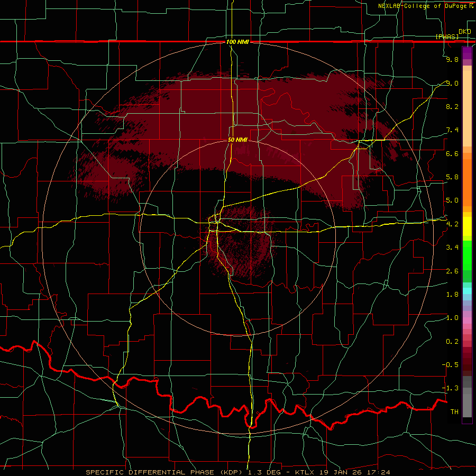Click the DKD product label
This screenshot has width=476, height=476.
[x=465, y=32]
